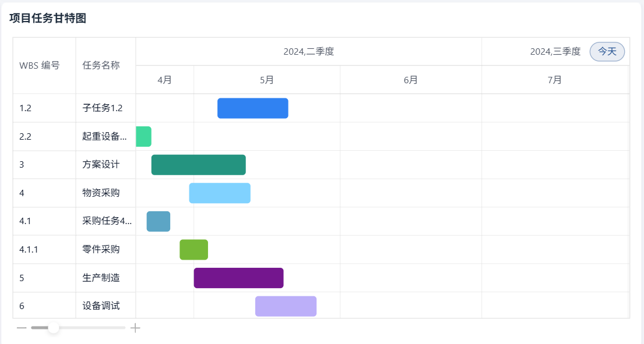This screenshot has height=344, width=644.
Task: Select the purple 生产制造 bar
Action: point(238,278)
